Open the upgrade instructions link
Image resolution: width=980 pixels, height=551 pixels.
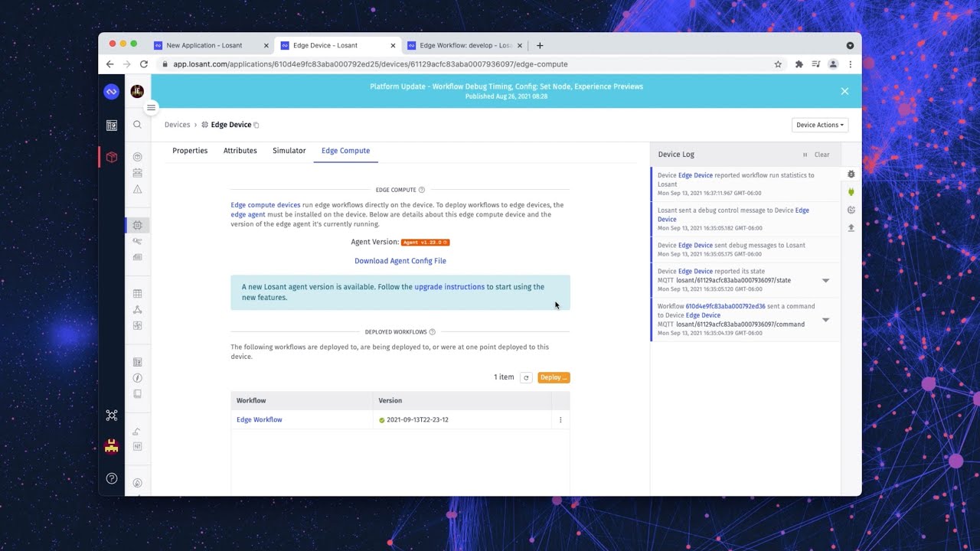click(x=449, y=287)
